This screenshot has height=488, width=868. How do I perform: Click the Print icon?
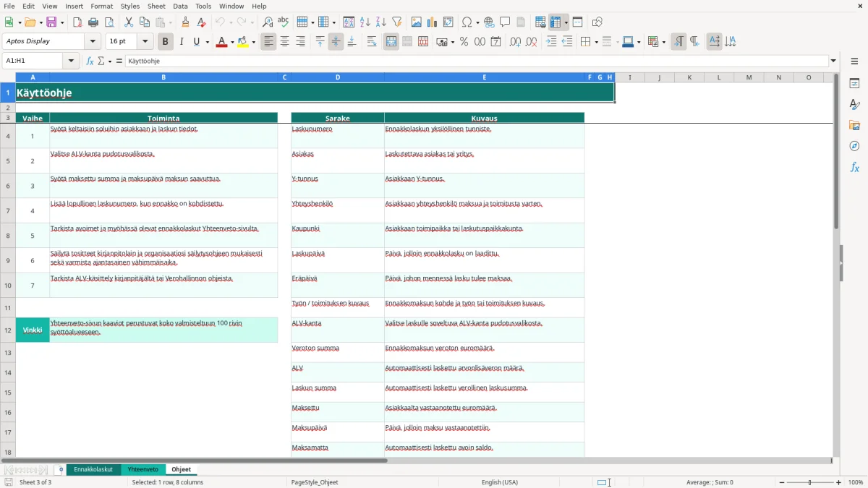click(x=93, y=22)
